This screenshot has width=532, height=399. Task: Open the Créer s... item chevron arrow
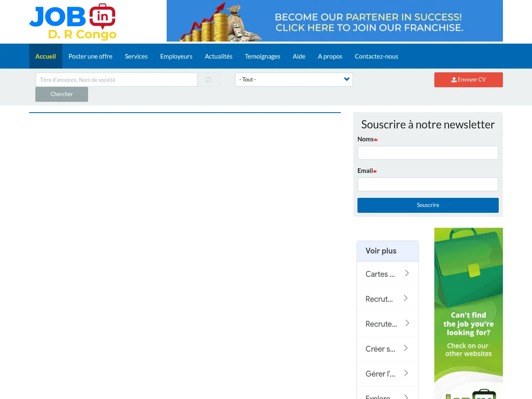coord(406,348)
